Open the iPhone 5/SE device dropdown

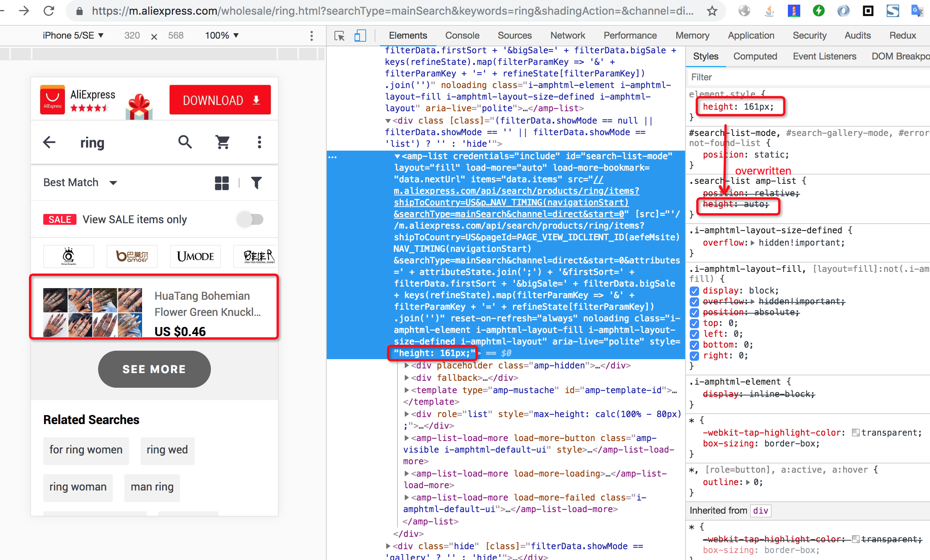pos(73,36)
